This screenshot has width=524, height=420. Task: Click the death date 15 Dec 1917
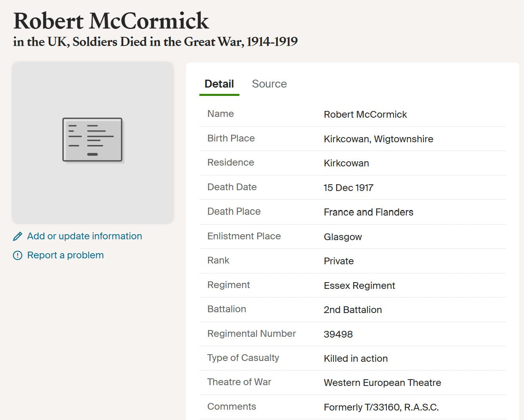[x=348, y=188]
